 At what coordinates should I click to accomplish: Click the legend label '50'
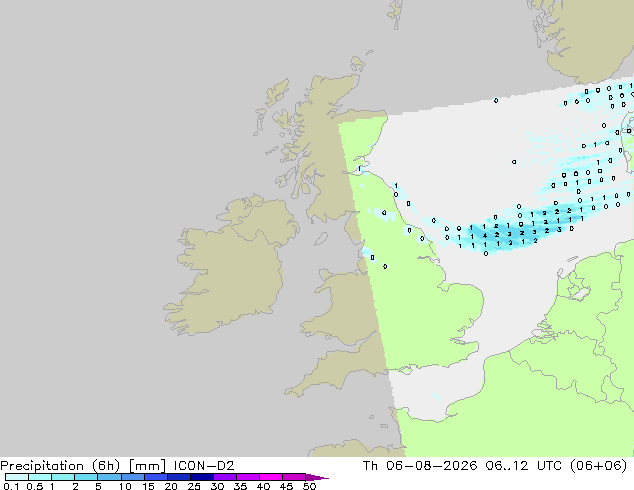click(x=309, y=486)
